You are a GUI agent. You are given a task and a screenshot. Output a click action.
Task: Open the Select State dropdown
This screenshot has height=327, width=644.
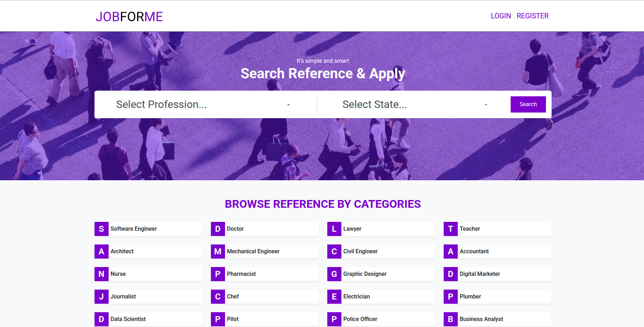tap(415, 104)
